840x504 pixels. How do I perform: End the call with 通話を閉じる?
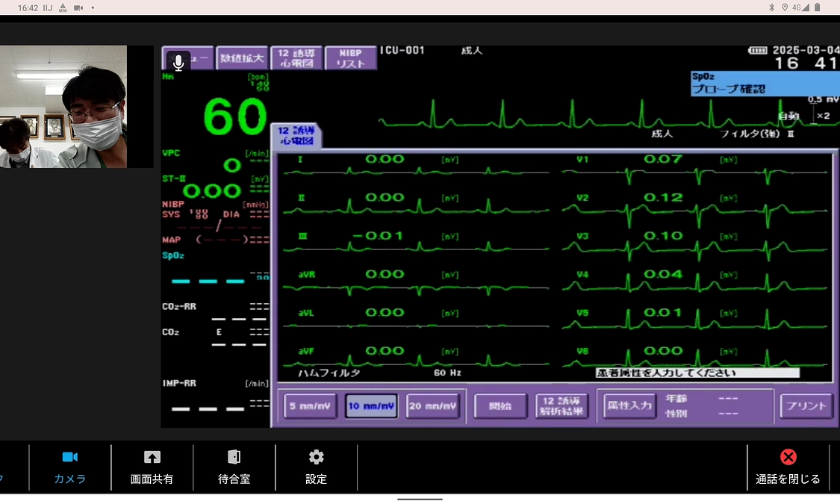788,467
